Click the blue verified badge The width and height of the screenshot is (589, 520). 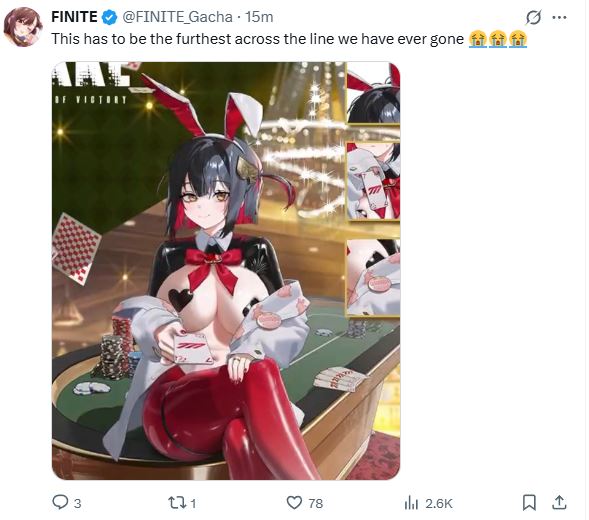(x=110, y=17)
